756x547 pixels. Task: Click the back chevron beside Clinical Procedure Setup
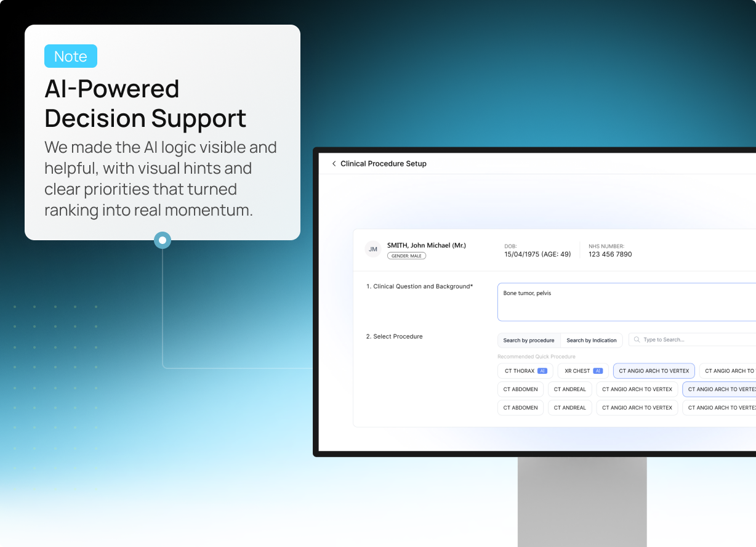click(x=334, y=164)
